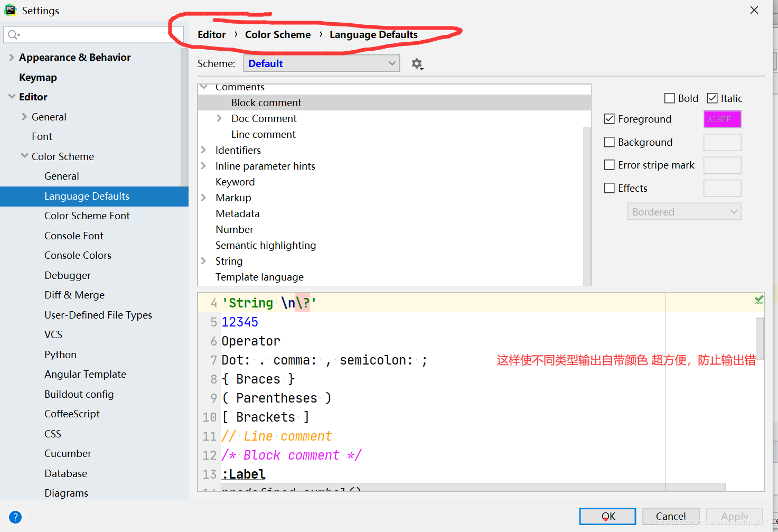This screenshot has height=532, width=778.
Task: Select Python color scheme entry
Action: (60, 354)
